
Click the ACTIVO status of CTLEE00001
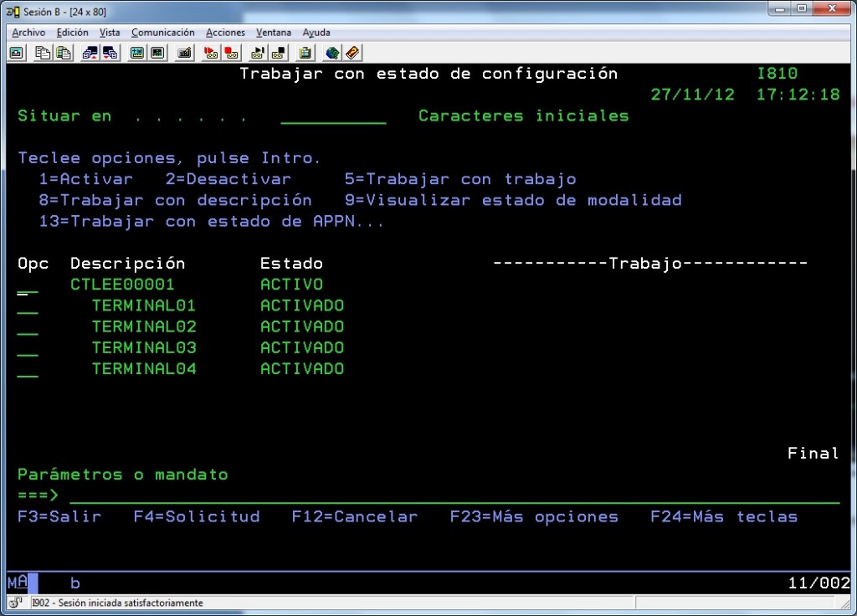tap(291, 285)
